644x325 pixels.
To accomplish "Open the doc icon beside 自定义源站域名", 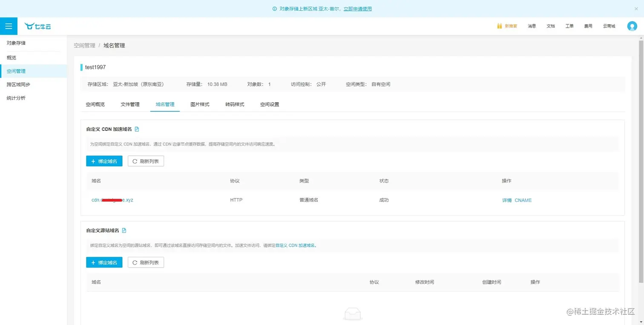I will [x=124, y=230].
